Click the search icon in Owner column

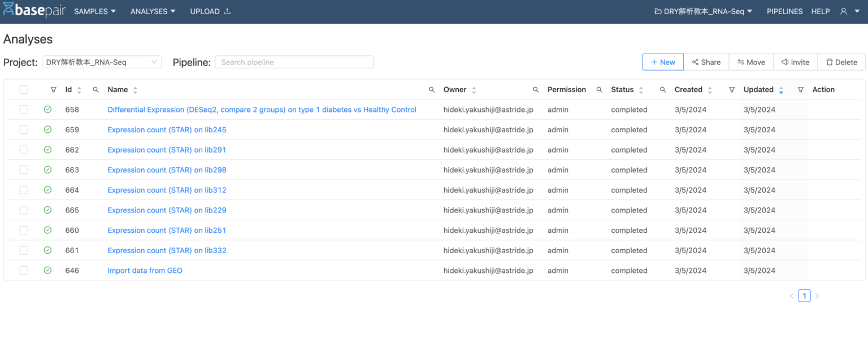click(536, 90)
